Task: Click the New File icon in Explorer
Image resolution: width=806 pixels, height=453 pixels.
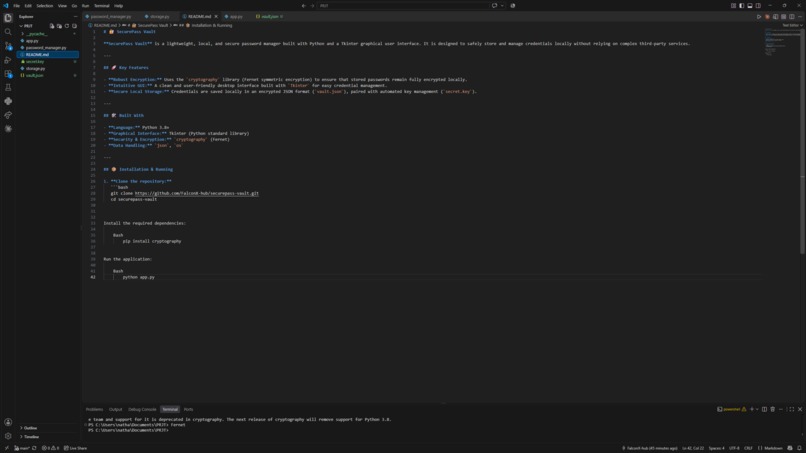Action: 51,26
